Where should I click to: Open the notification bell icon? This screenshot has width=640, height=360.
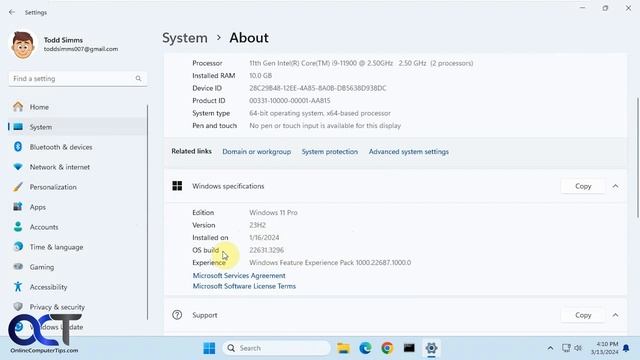[626, 348]
